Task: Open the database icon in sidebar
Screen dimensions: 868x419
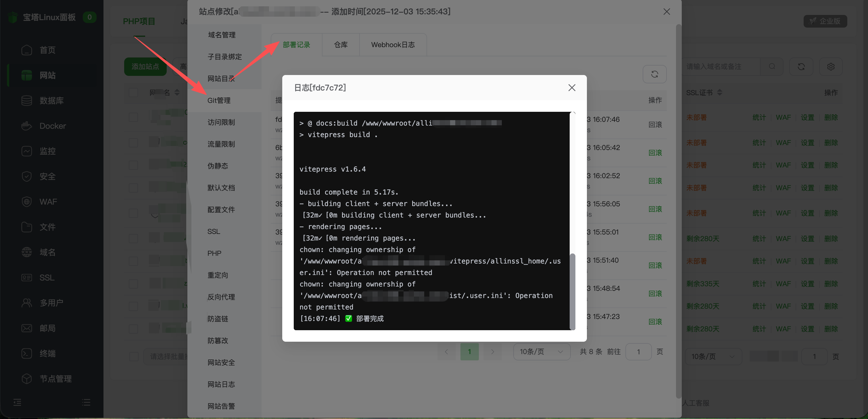Action: coord(26,101)
